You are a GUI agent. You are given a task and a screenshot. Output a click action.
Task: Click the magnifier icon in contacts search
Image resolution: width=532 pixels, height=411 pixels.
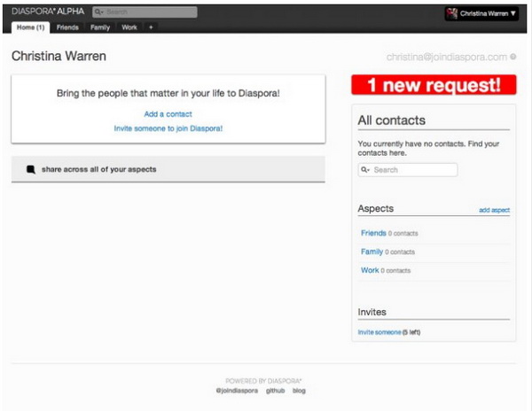tap(364, 170)
